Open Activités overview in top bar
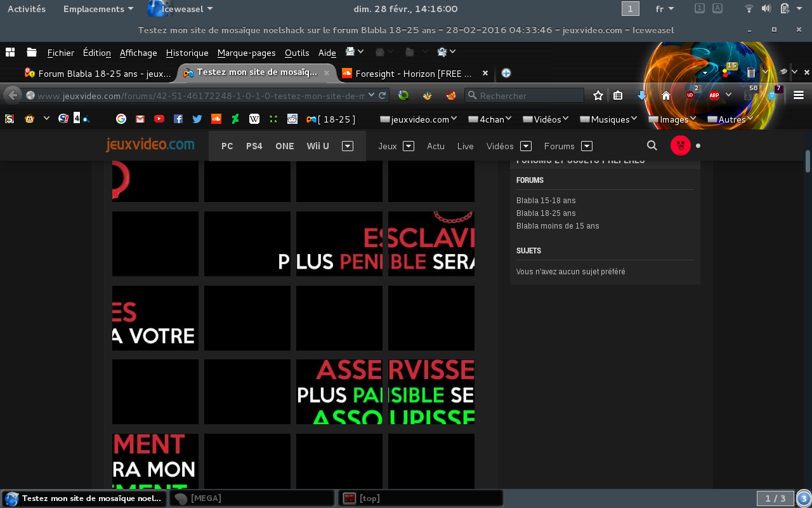The image size is (812, 508). (27, 9)
